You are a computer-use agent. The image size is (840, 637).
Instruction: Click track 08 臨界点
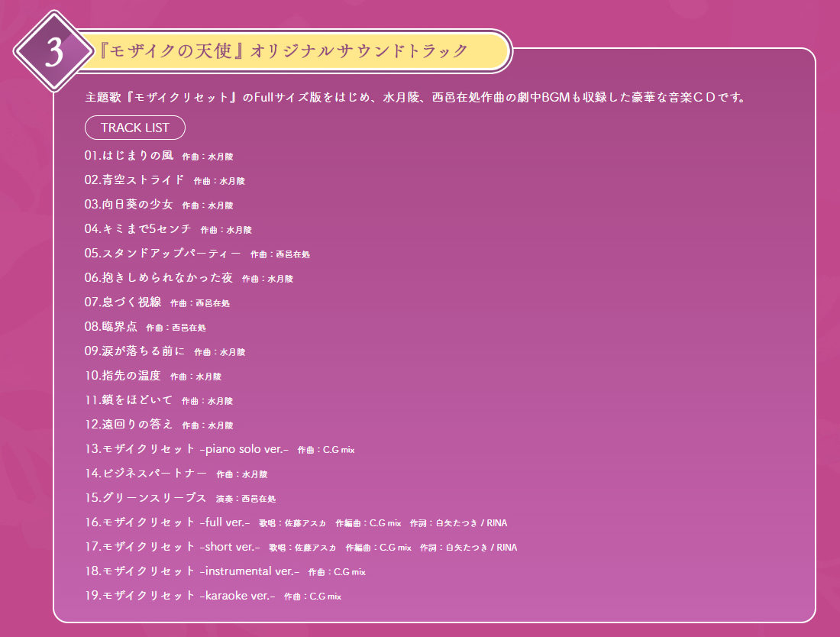pos(111,327)
